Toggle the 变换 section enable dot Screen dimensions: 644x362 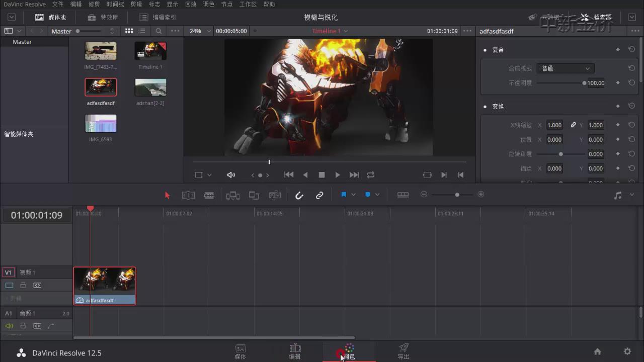[485, 107]
